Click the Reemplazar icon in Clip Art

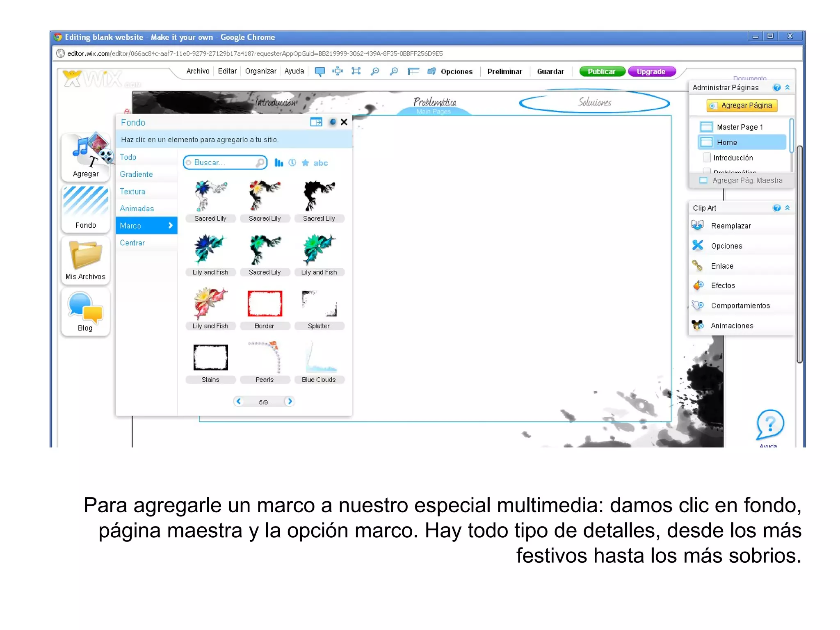(x=697, y=225)
